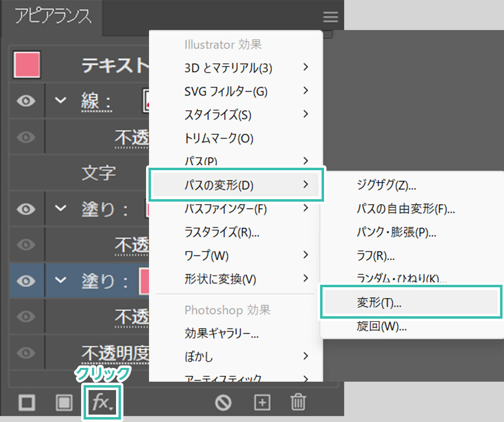Screen dimensions: 504x422
Task: Click the Add New Fill icon
Action: click(63, 403)
